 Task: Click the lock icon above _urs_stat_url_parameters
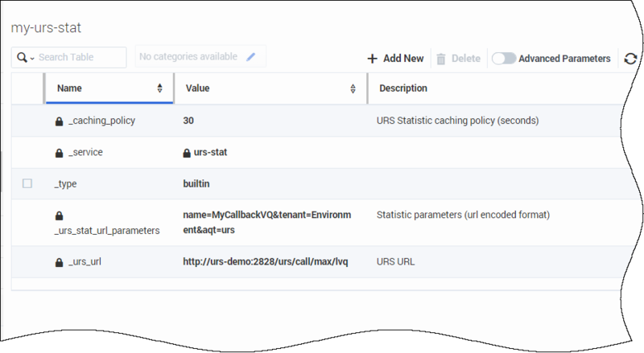tap(59, 215)
